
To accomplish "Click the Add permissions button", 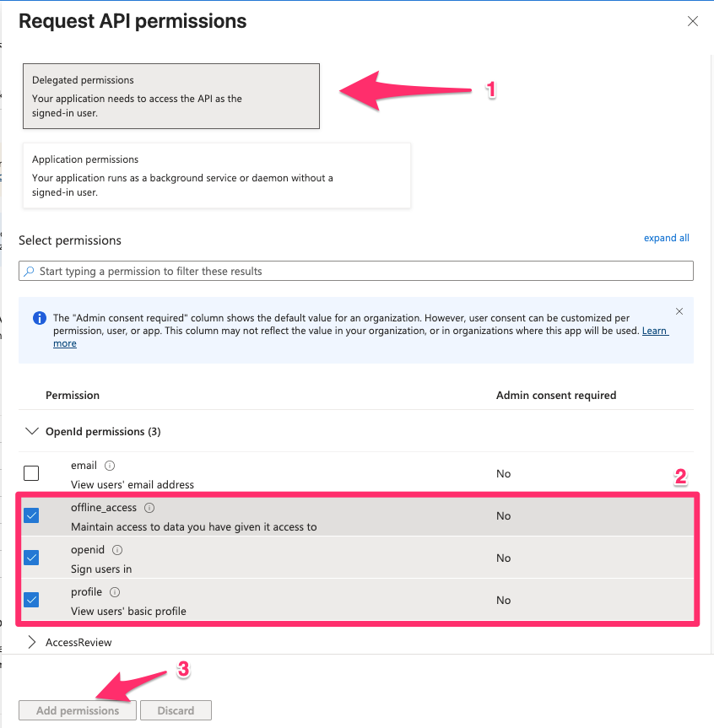I will pyautogui.click(x=78, y=710).
